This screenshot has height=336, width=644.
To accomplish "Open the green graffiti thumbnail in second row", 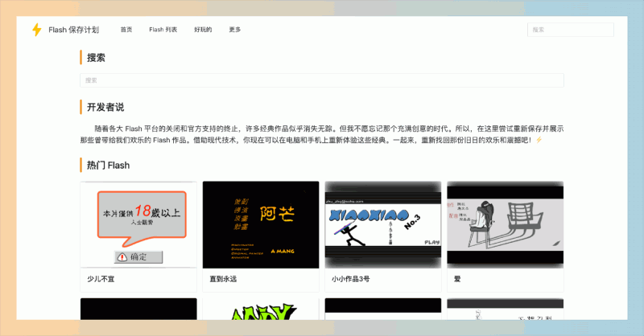I will tap(261, 309).
